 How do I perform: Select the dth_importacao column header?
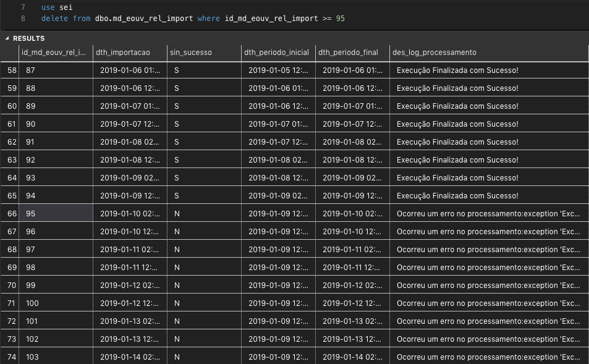point(130,53)
